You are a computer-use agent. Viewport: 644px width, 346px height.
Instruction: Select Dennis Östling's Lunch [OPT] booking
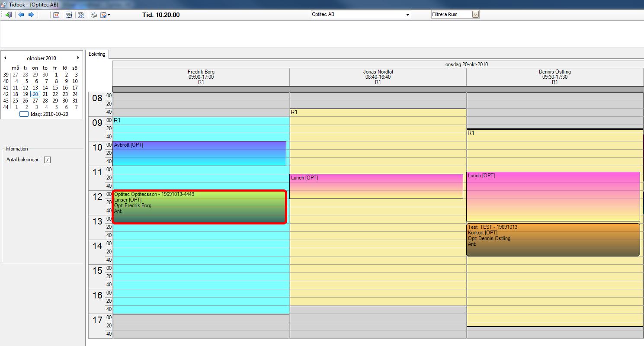point(553,197)
